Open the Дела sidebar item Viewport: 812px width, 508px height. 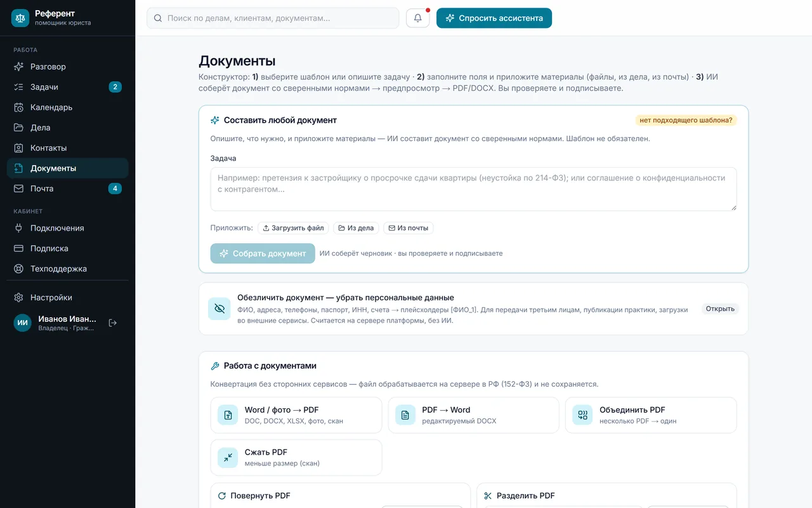[67, 128]
